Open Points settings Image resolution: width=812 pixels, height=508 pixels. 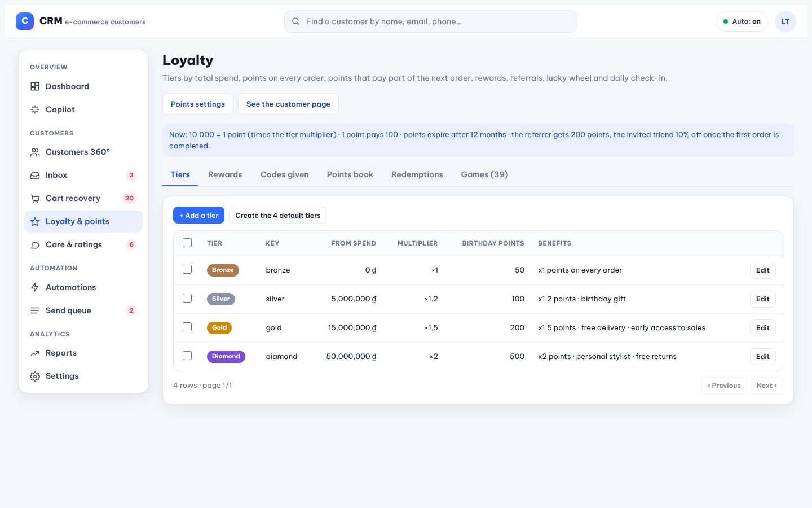[x=198, y=104]
